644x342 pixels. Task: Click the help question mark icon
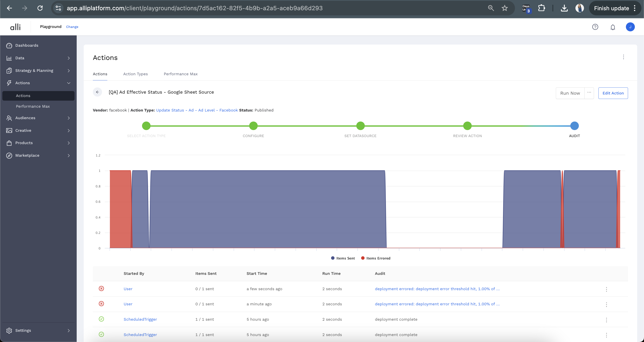[595, 27]
